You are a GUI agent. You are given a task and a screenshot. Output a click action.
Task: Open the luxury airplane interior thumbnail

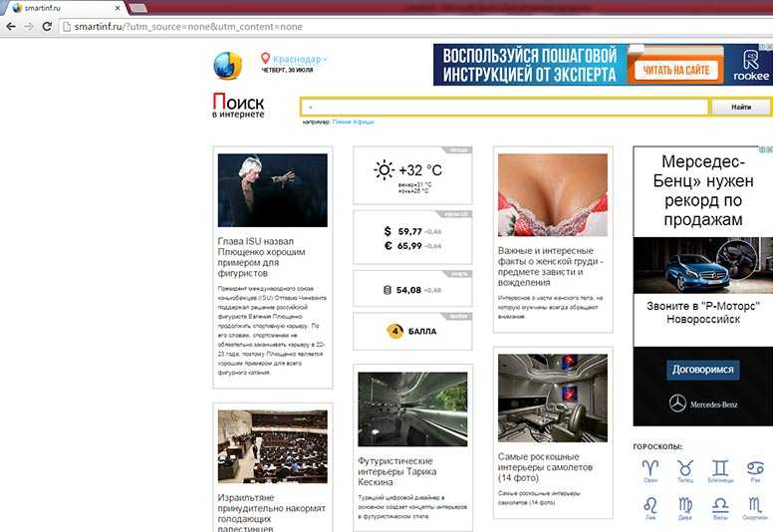click(x=553, y=398)
